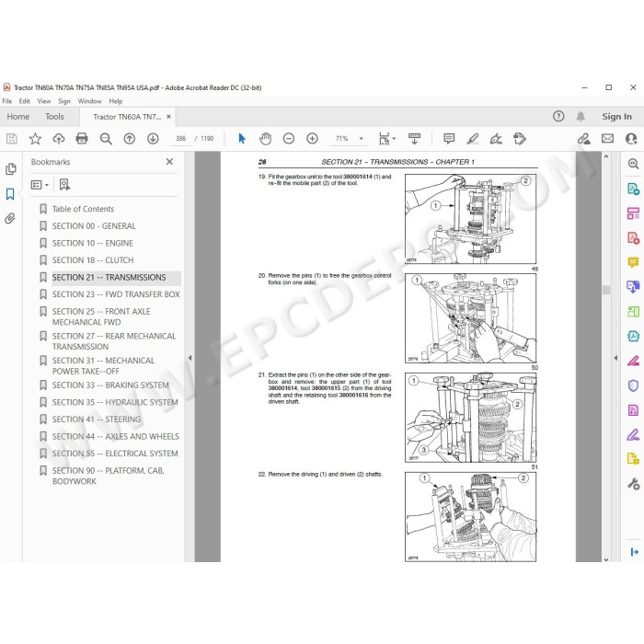Screen dimensions: 644x644
Task: Click the scrolling mode keyboard icon
Action: (414, 139)
